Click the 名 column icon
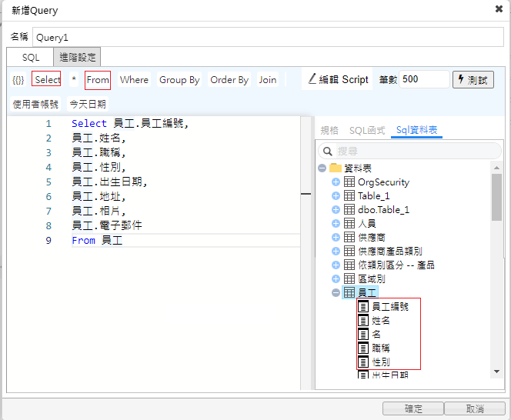The height and width of the screenshot is (420, 511). (x=363, y=335)
